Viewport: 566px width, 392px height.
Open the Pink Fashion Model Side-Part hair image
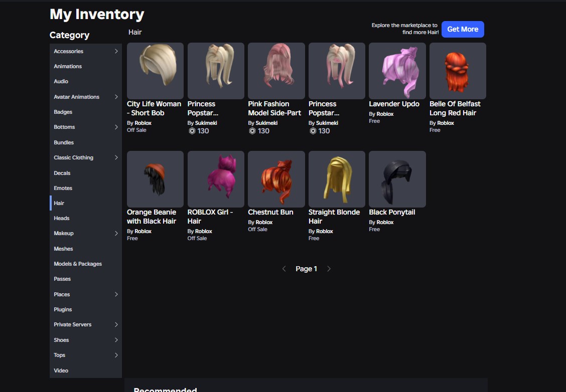click(x=276, y=71)
